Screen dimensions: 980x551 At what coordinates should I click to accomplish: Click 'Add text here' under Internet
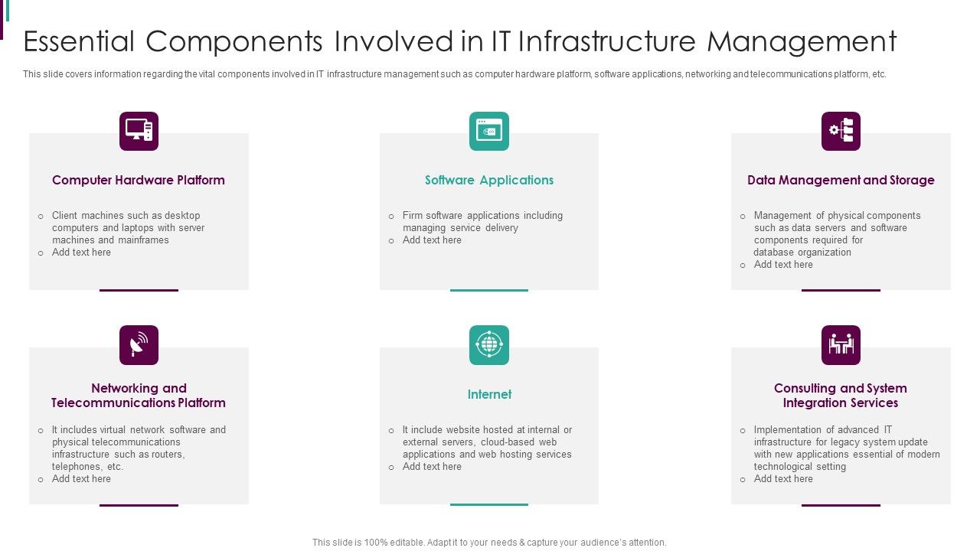point(432,467)
